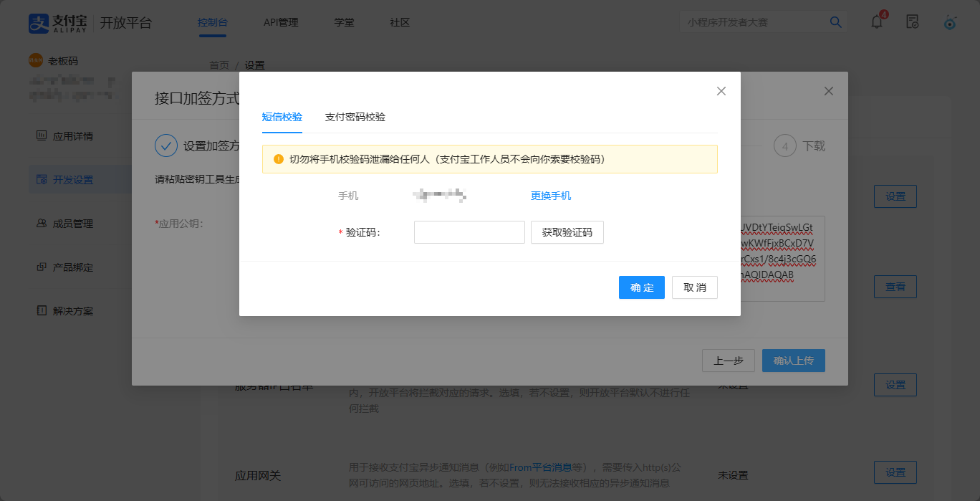Click the 更换手机 link
Image resolution: width=980 pixels, height=501 pixels.
coord(551,196)
